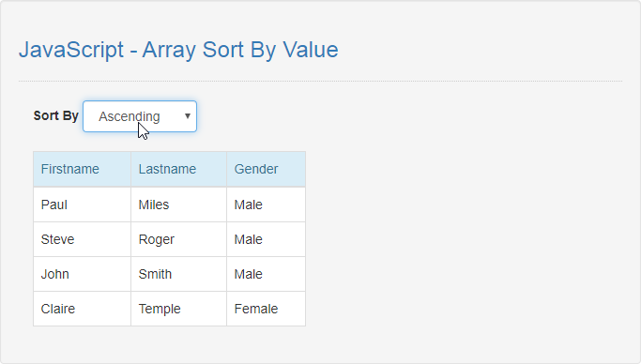The height and width of the screenshot is (364, 641).
Task: Click Male in Paul's row
Action: click(267, 205)
